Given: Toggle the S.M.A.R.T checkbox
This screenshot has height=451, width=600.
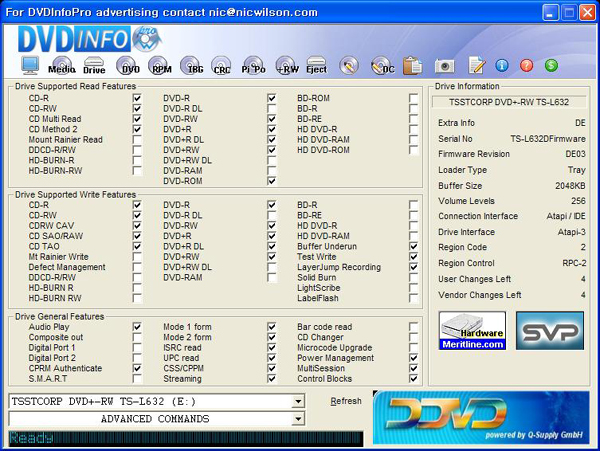Looking at the screenshot, I should click(137, 378).
